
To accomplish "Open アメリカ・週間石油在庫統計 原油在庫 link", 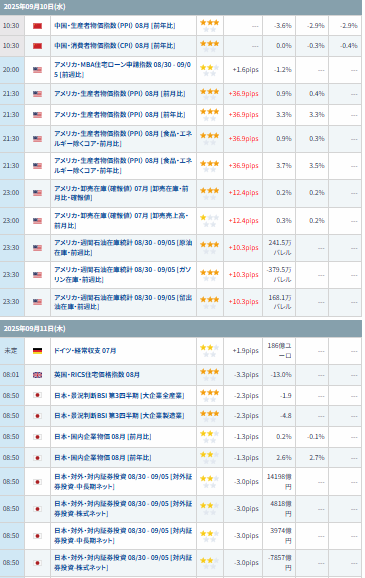I will (123, 248).
